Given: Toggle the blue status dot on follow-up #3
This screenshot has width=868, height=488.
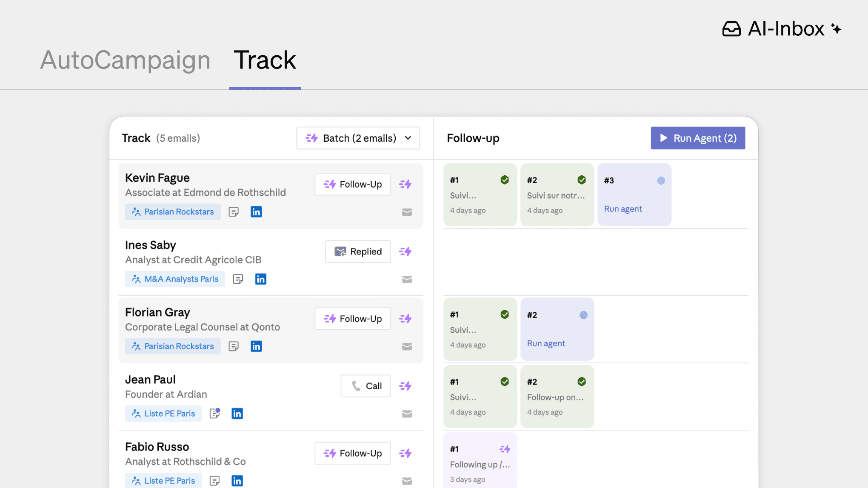Looking at the screenshot, I should [x=660, y=180].
